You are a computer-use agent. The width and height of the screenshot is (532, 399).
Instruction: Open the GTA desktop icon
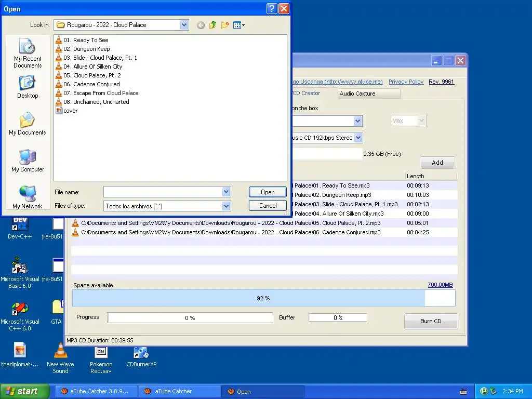pos(57,312)
